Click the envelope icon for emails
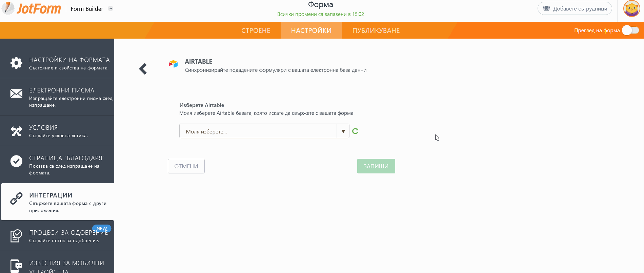The image size is (644, 273). [x=16, y=93]
